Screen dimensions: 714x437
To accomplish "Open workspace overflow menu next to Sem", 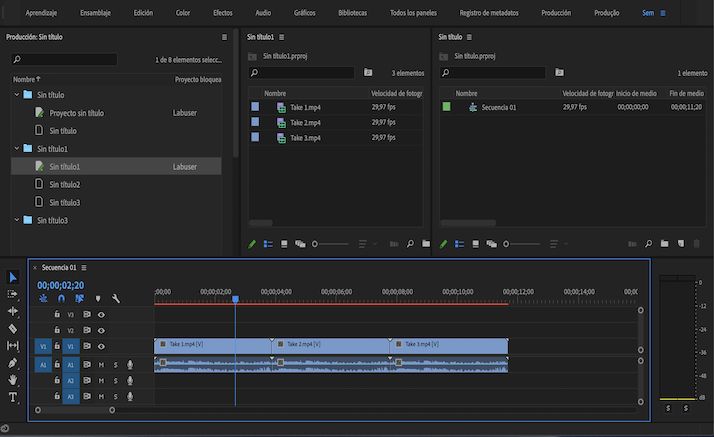I will pyautogui.click(x=663, y=13).
